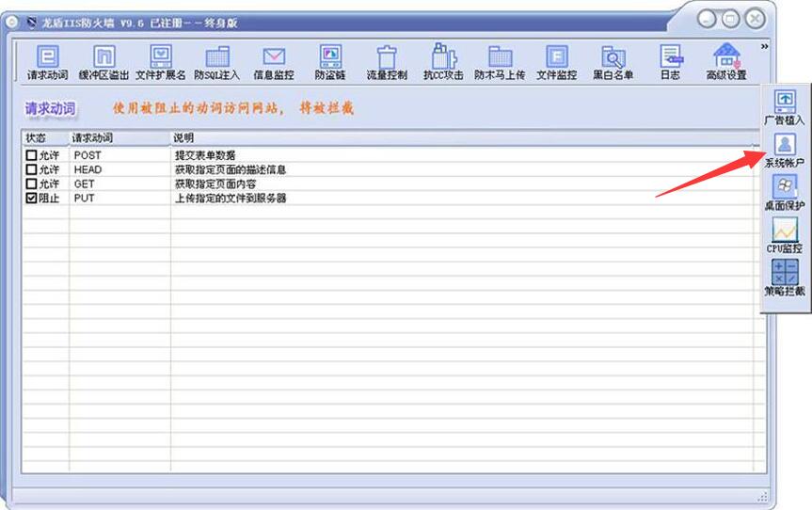The width and height of the screenshot is (812, 510).
Task: Open CPU监控 in the overflow panel
Action: click(x=785, y=235)
